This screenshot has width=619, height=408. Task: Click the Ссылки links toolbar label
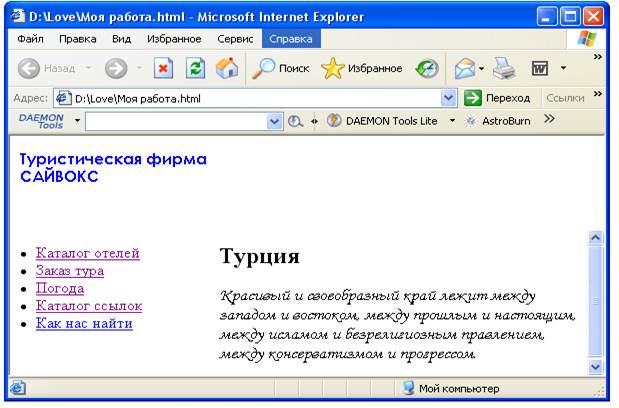click(x=565, y=98)
